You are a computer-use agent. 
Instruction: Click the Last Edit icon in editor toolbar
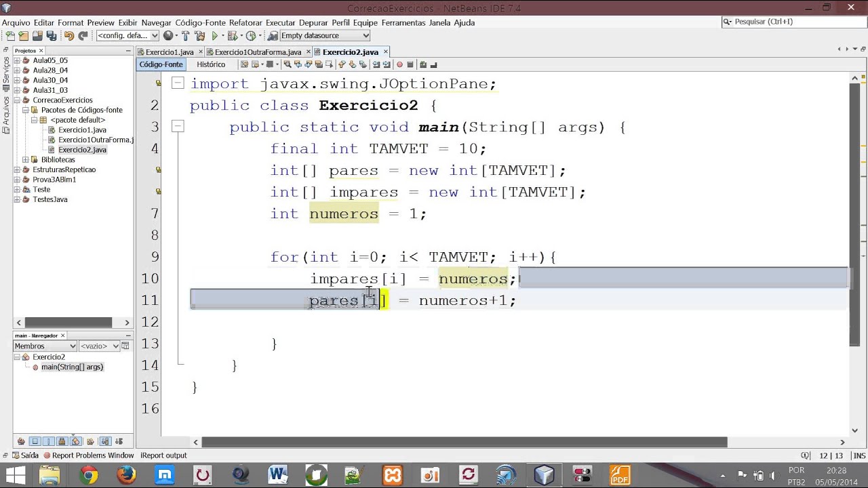click(244, 64)
